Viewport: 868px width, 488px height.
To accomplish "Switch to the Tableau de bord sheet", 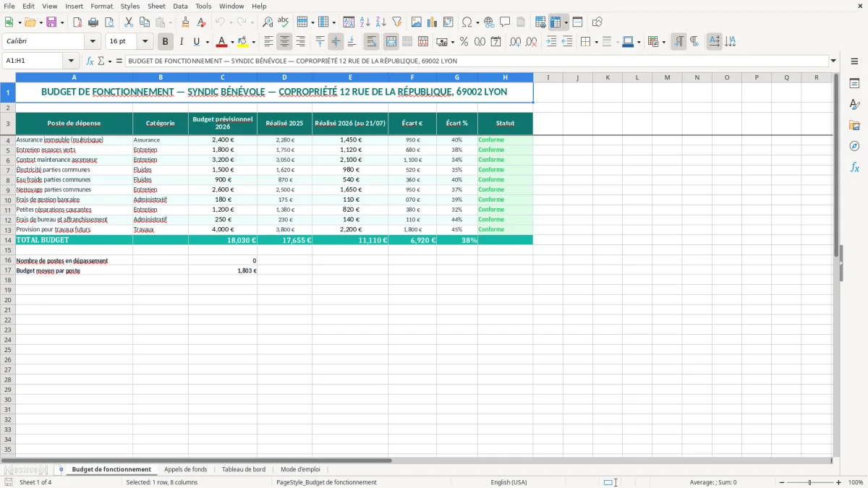I will point(244,469).
